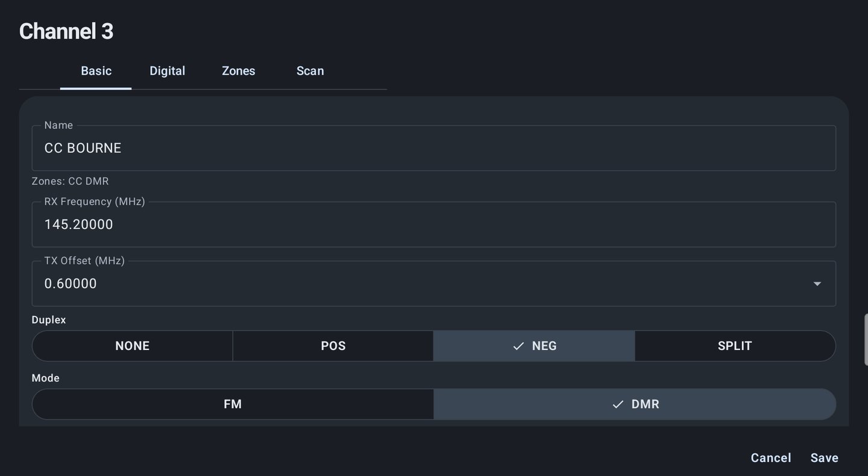Screen dimensions: 868x476
Task: Select the NEG duplex option
Action: pyautogui.click(x=534, y=346)
